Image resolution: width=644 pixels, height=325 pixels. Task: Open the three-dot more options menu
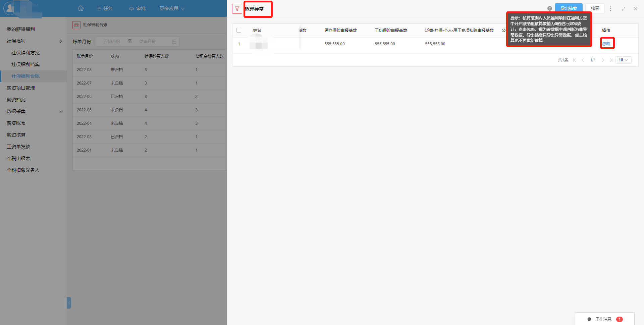click(610, 9)
